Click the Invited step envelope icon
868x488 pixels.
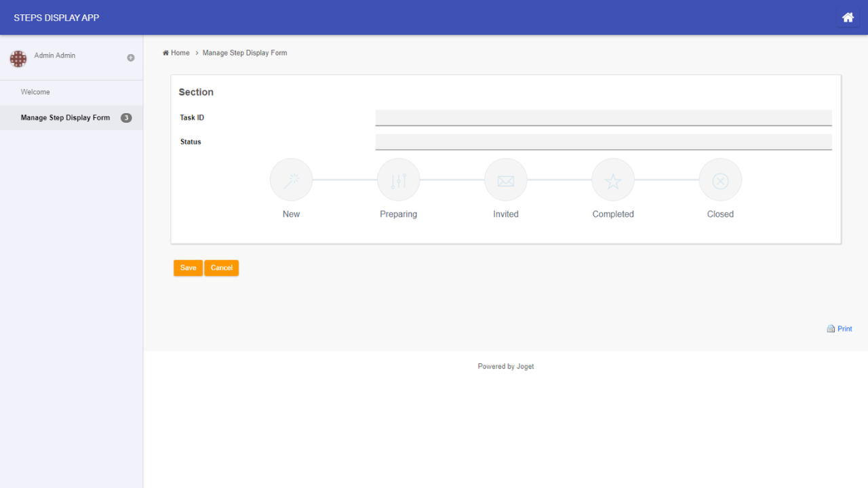[505, 180]
